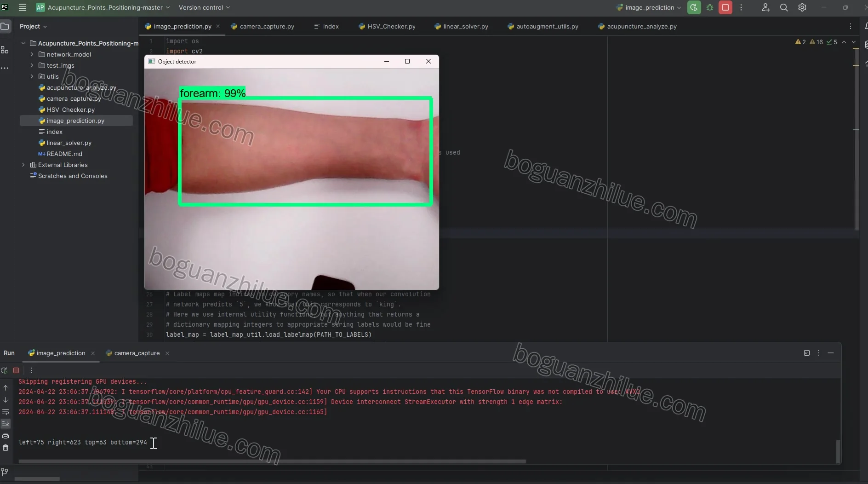The height and width of the screenshot is (484, 868).
Task: Open the editor tabs options menu
Action: (851, 26)
